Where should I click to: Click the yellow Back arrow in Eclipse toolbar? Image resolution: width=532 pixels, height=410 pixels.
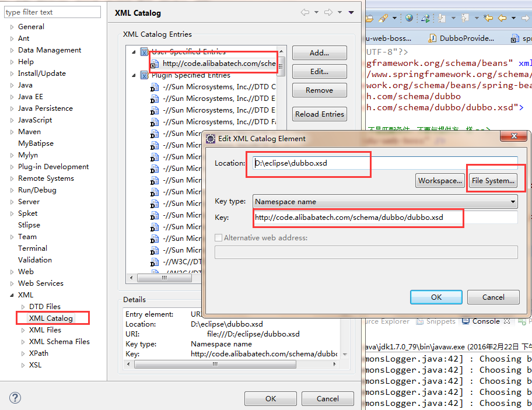pyautogui.click(x=502, y=18)
